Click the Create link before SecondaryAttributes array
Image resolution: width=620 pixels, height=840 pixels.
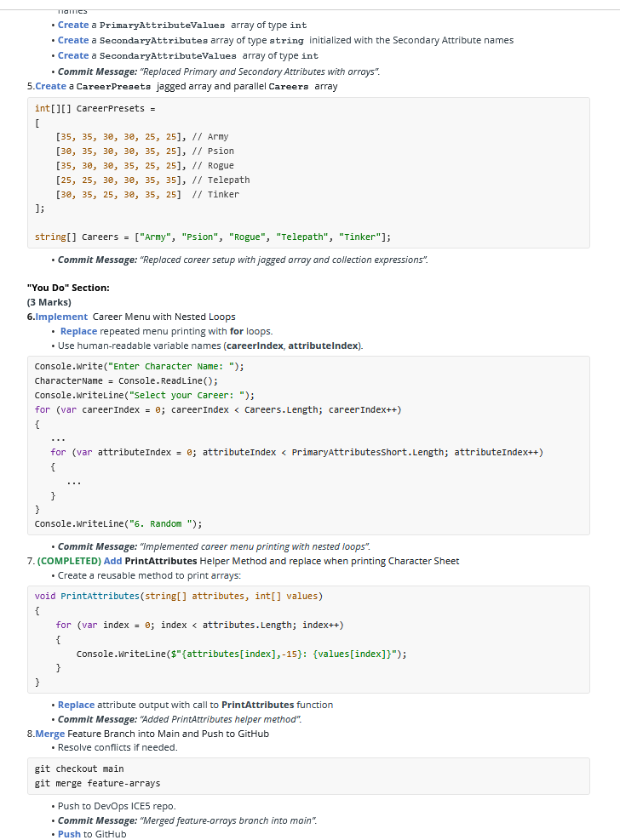(x=73, y=40)
